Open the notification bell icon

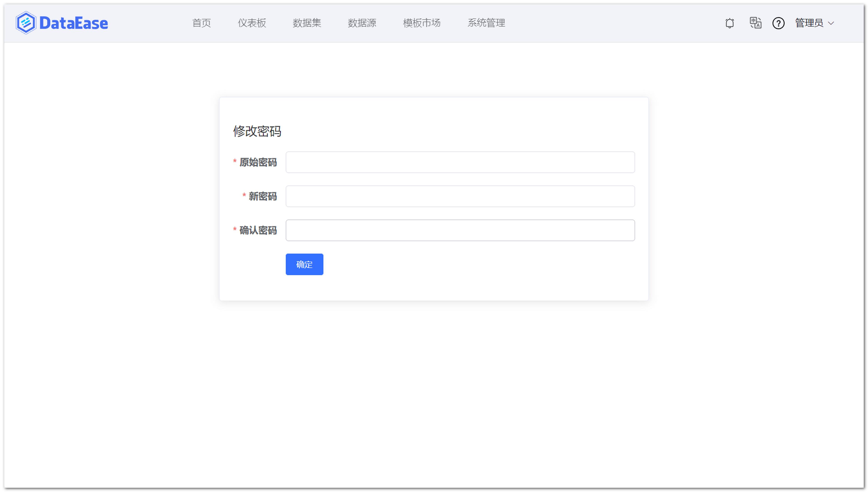(729, 23)
